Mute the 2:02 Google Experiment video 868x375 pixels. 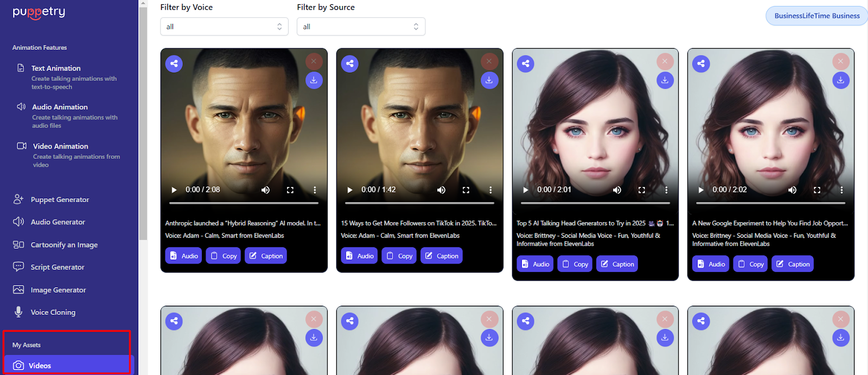tap(793, 190)
